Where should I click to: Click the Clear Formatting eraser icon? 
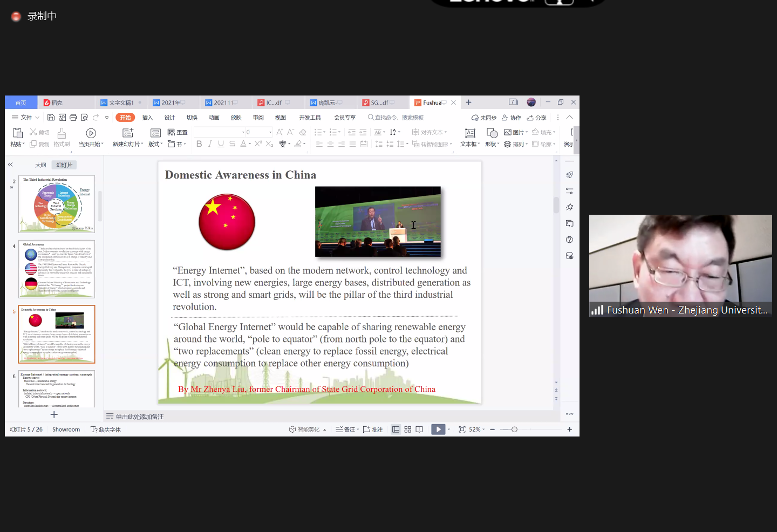point(303,132)
